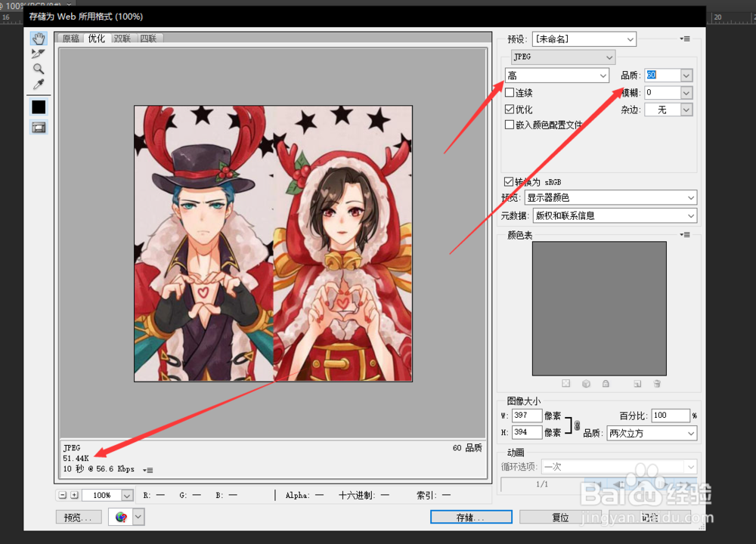Click the new color icon in color table

tap(637, 384)
